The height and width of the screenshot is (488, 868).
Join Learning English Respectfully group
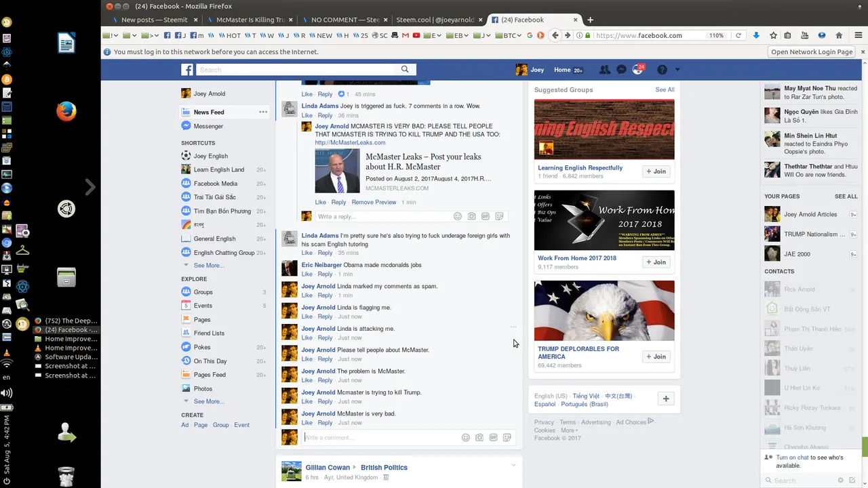(656, 171)
